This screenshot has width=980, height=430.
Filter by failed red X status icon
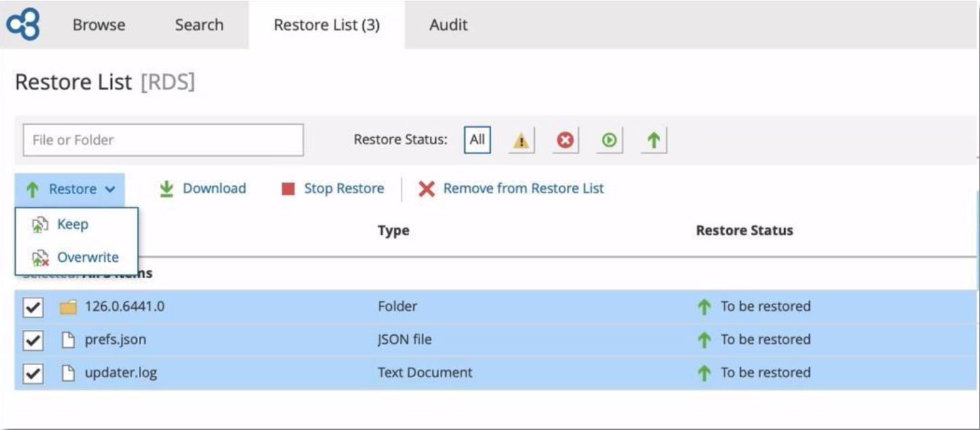[x=565, y=140]
